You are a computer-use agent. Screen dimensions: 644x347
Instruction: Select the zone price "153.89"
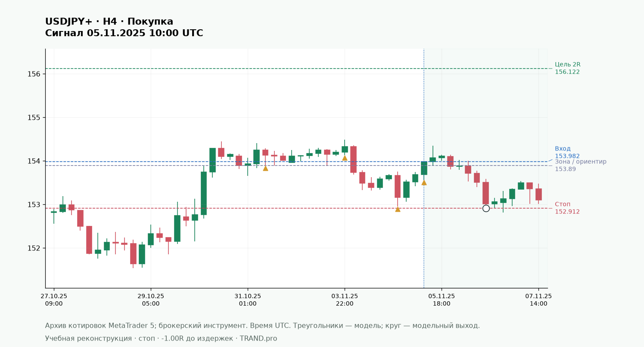pyautogui.click(x=565, y=169)
